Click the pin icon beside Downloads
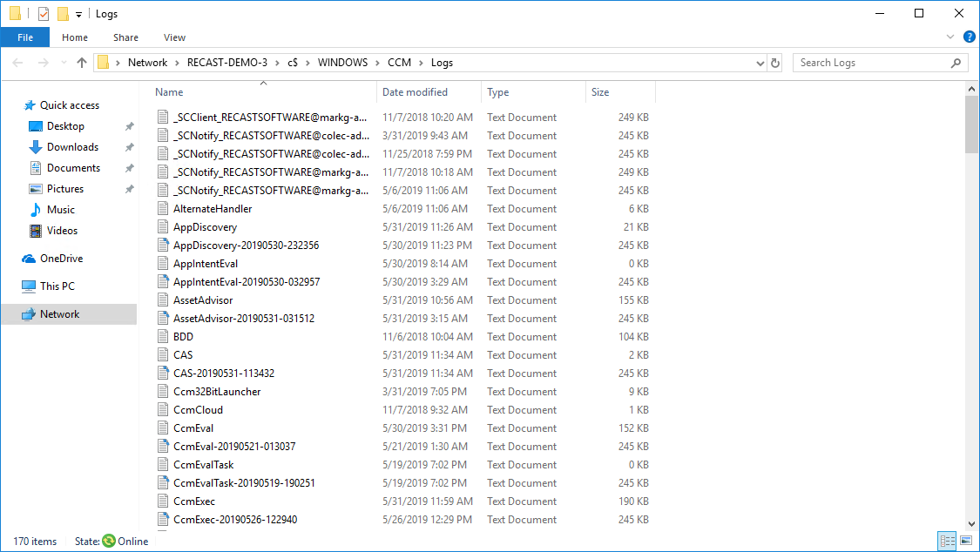This screenshot has height=552, width=980. 130,147
